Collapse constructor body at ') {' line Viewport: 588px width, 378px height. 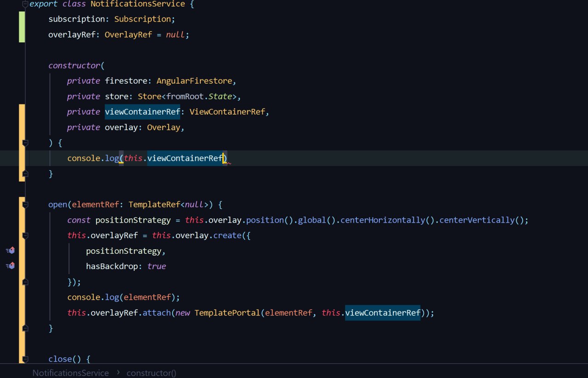point(25,143)
